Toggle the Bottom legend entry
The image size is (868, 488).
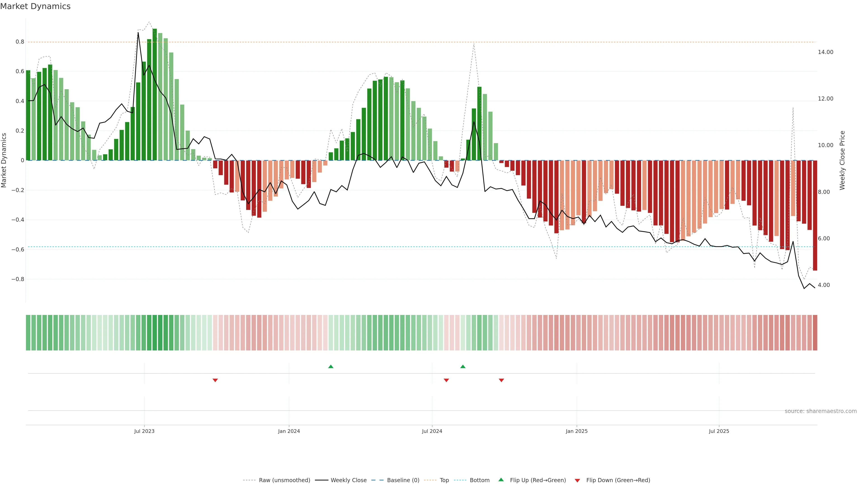point(479,480)
